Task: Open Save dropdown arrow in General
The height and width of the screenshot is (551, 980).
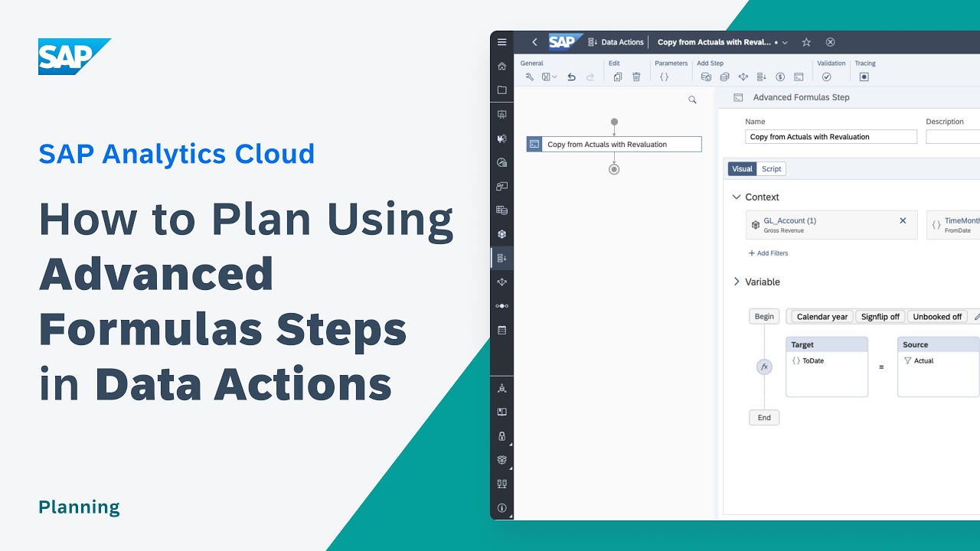Action: (x=554, y=77)
